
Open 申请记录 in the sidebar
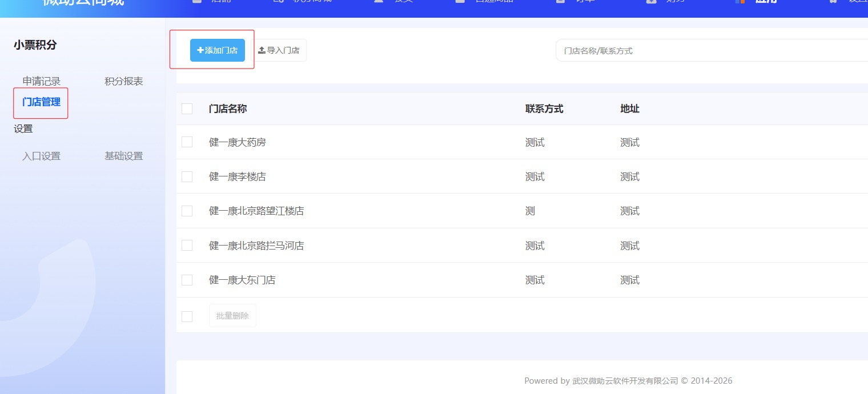tap(41, 81)
